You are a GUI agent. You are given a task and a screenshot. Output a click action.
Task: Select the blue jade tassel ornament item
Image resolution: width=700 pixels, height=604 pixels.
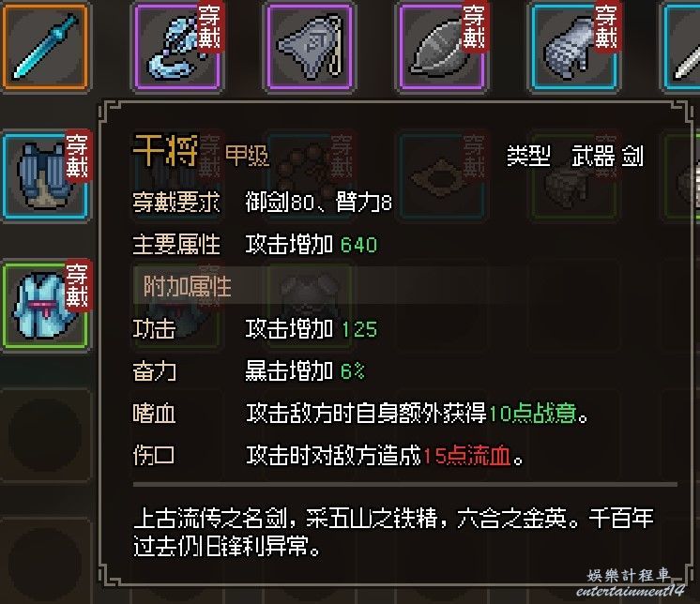pyautogui.click(x=177, y=46)
